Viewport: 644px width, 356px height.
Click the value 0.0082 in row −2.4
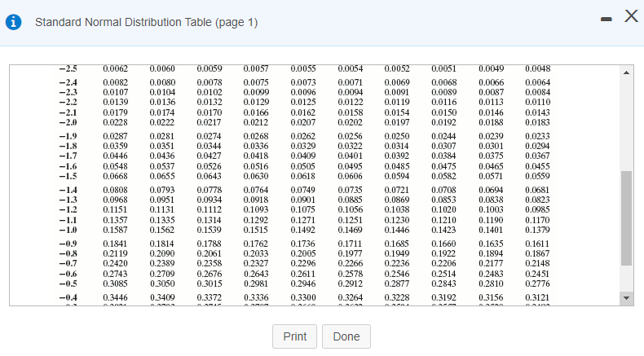coord(116,82)
